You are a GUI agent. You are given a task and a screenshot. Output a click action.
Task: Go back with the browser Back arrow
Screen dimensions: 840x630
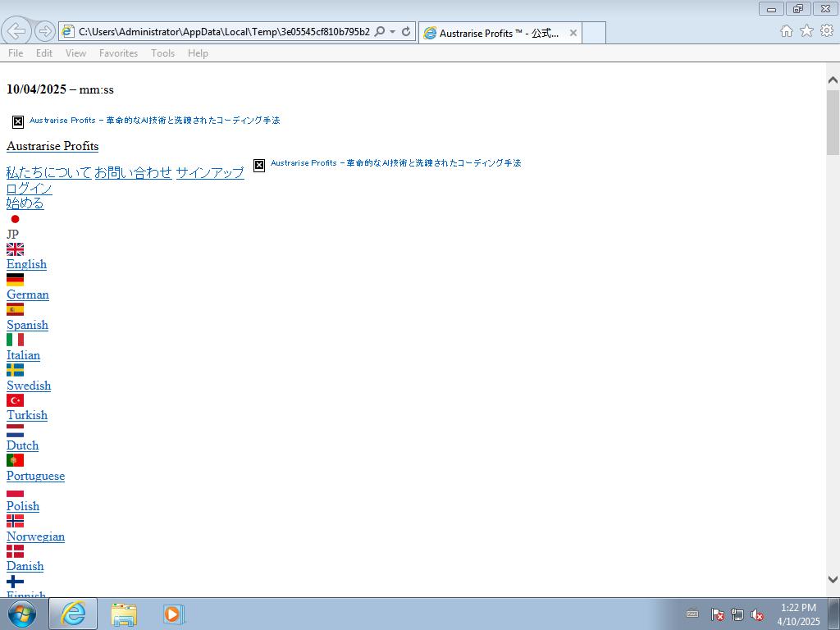(16, 31)
